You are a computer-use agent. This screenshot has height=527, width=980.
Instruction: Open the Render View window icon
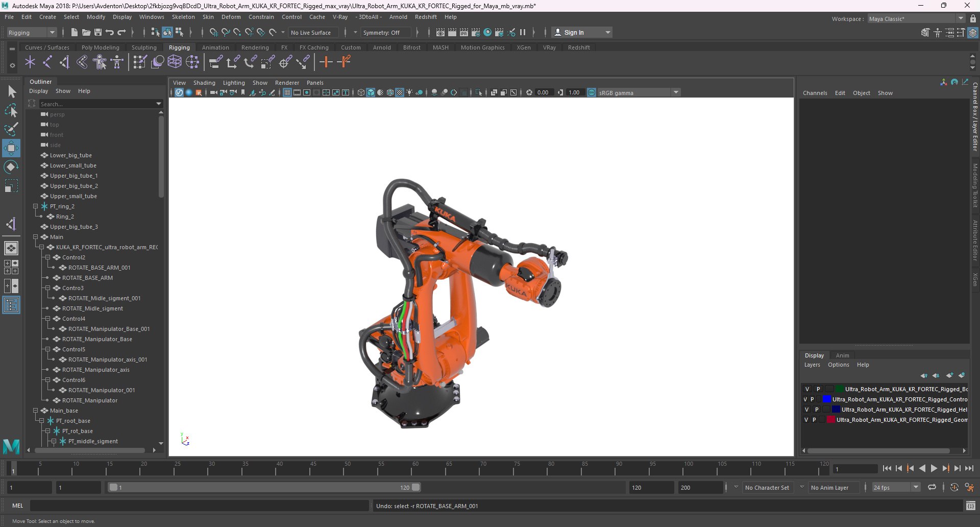pyautogui.click(x=440, y=32)
